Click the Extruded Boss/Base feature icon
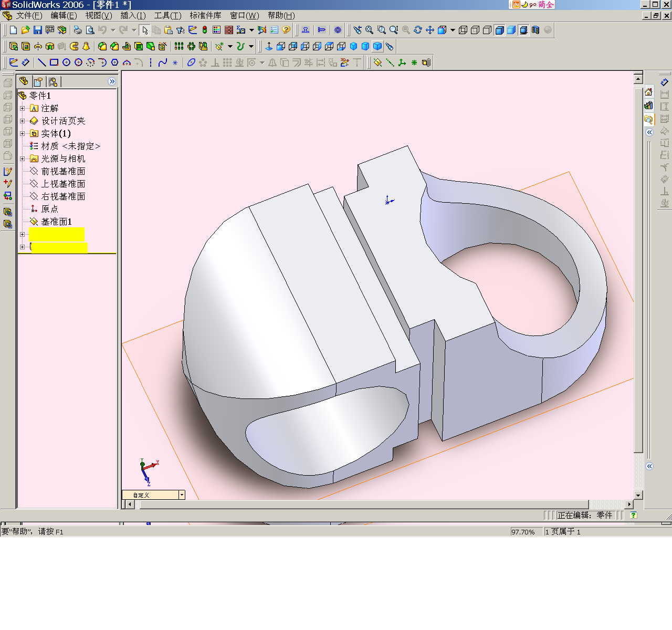 click(x=14, y=47)
